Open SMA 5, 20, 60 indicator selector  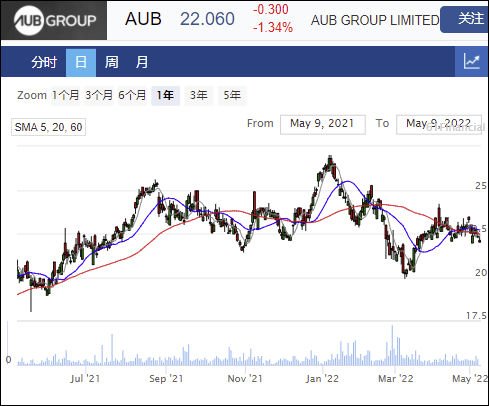(x=48, y=127)
